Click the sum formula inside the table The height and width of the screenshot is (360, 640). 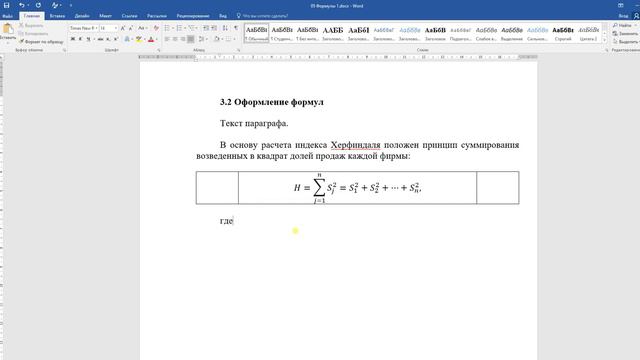coord(357,188)
